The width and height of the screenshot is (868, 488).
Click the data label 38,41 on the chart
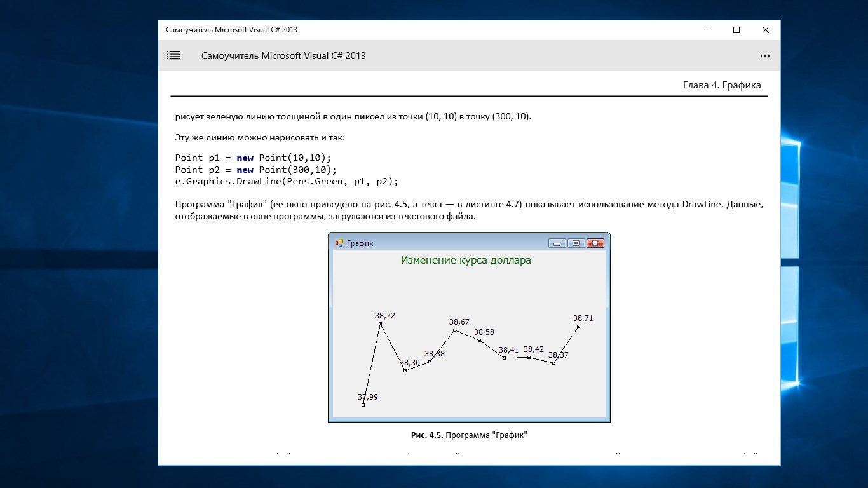(x=509, y=349)
